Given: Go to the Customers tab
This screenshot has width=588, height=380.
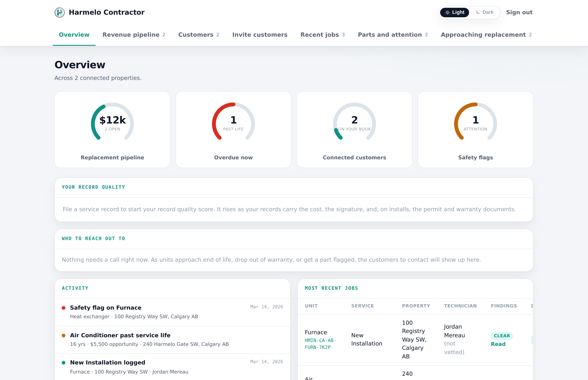Looking at the screenshot, I should pyautogui.click(x=199, y=35).
